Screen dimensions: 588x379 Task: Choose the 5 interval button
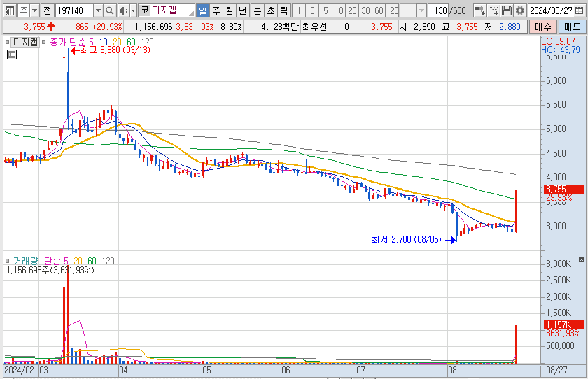click(325, 10)
